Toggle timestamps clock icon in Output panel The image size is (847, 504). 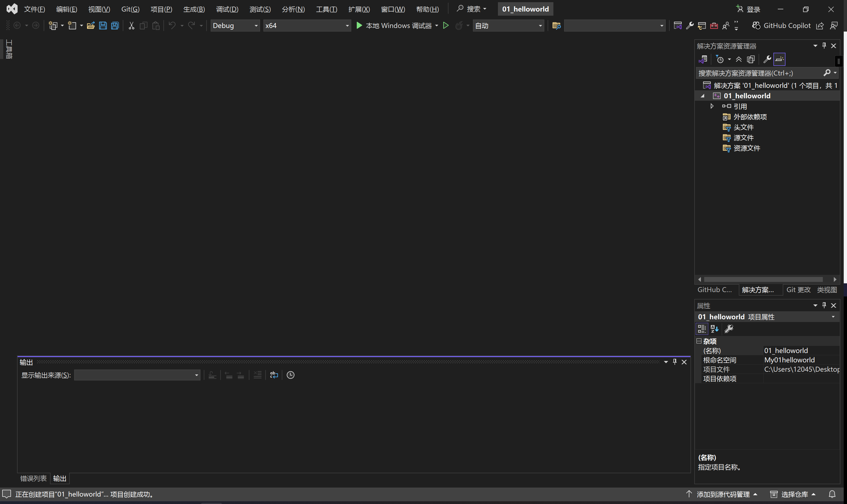[x=291, y=375]
